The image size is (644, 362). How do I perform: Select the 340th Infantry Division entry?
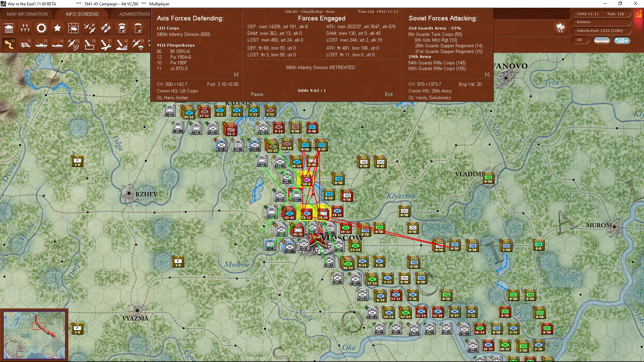(183, 35)
